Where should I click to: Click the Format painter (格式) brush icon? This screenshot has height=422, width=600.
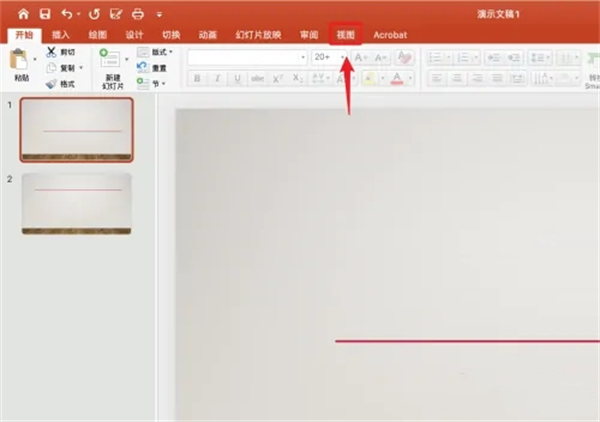(51, 84)
